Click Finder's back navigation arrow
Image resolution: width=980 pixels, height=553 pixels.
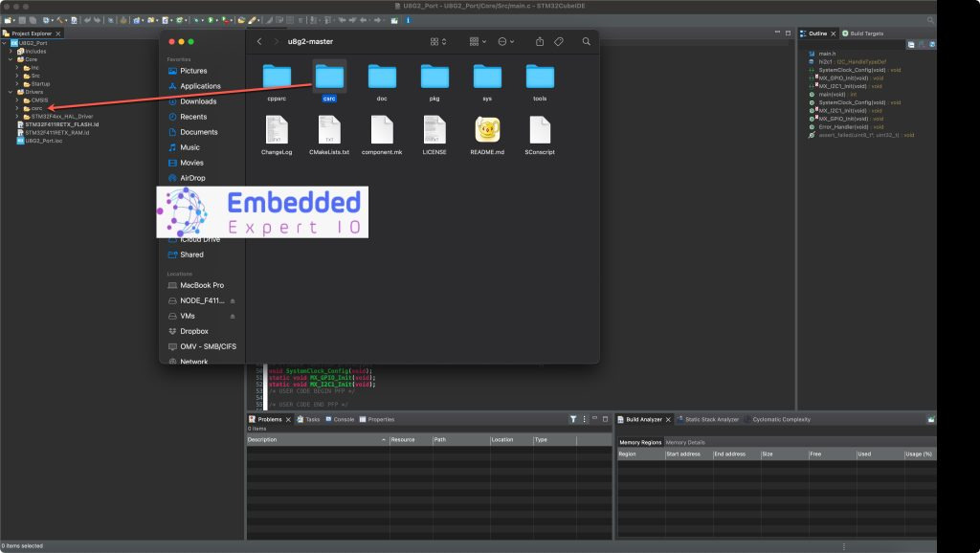click(x=259, y=41)
